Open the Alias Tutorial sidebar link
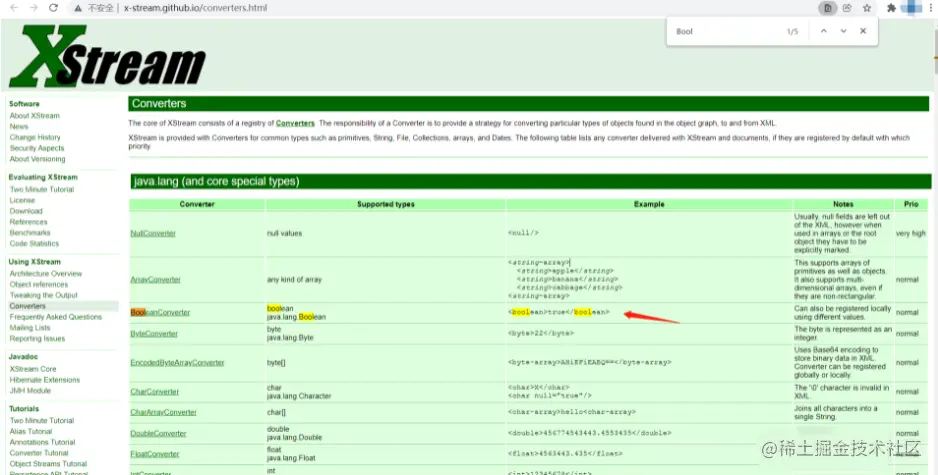 [31, 431]
